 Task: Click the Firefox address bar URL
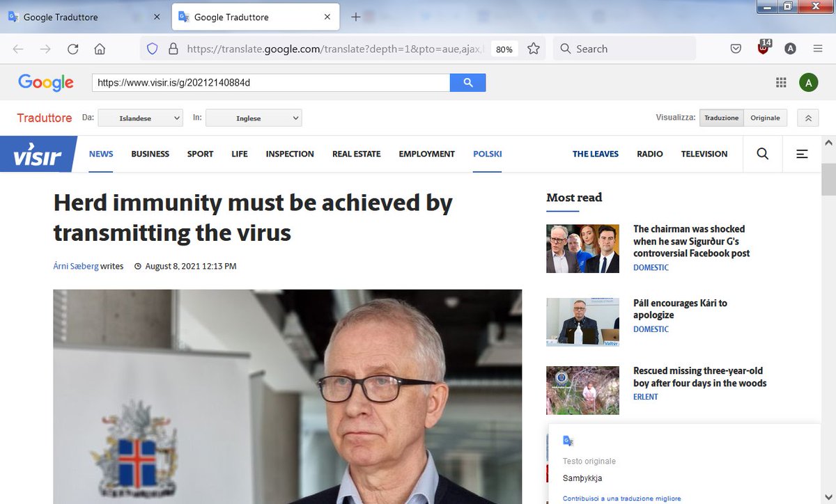pyautogui.click(x=336, y=49)
